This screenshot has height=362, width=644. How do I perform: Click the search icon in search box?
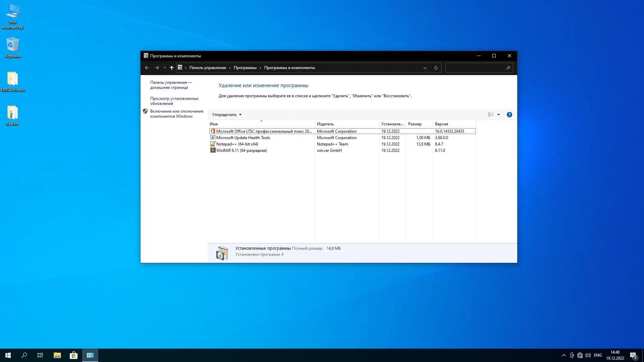coord(508,68)
